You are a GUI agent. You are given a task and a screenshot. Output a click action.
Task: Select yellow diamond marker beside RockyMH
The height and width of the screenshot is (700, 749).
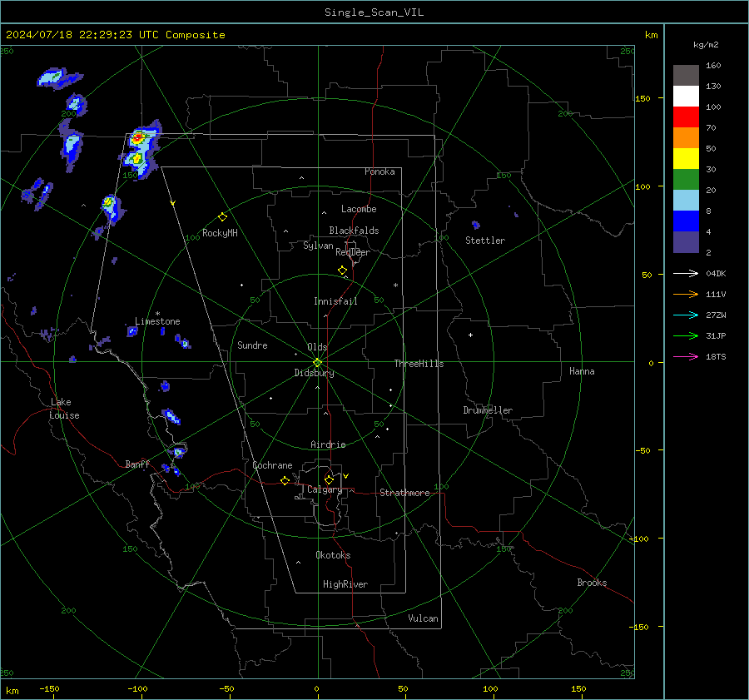click(x=222, y=217)
